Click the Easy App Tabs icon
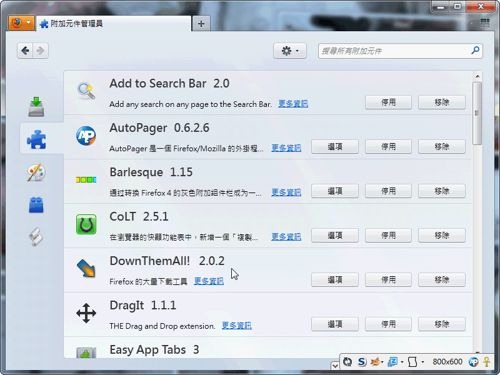 pyautogui.click(x=86, y=353)
